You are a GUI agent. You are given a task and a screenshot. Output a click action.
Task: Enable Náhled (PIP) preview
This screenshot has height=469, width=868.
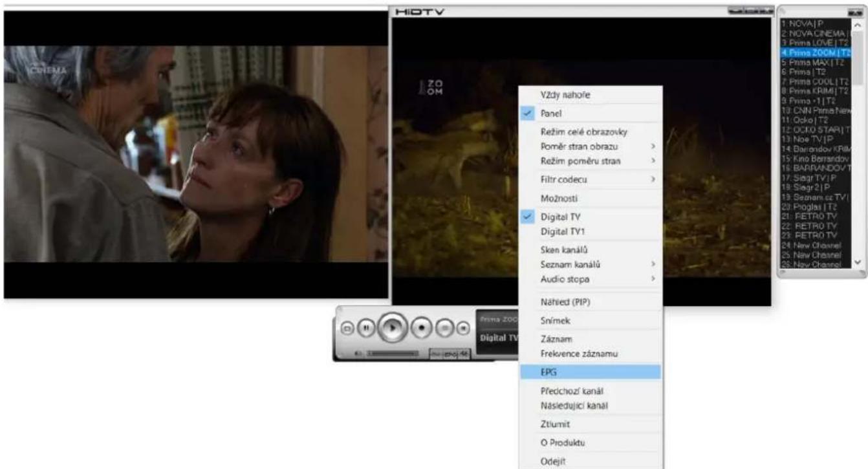pyautogui.click(x=591, y=301)
